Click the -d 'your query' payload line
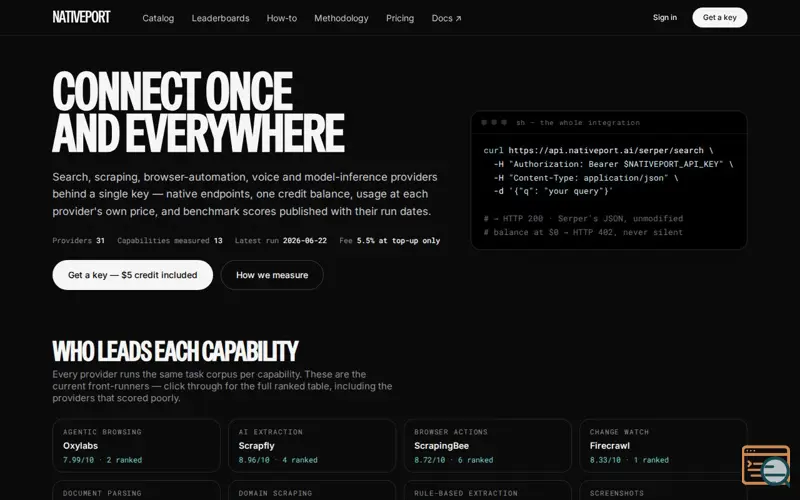 (553, 191)
